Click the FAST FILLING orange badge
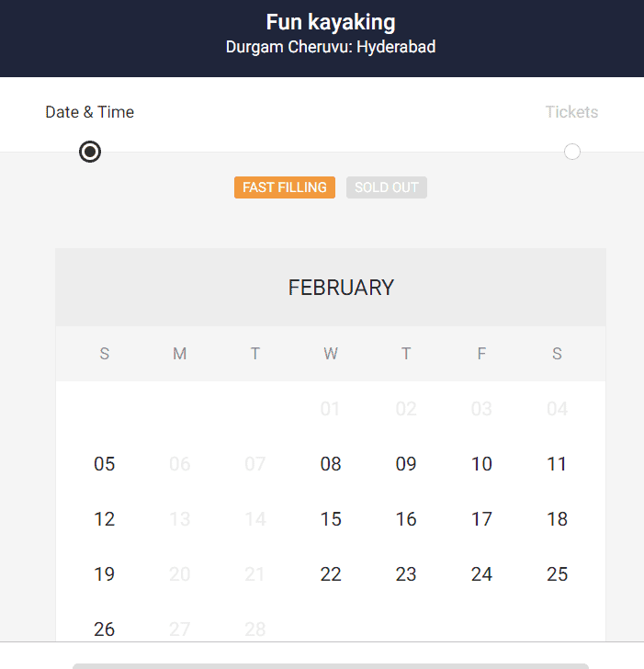644x669 pixels. pyautogui.click(x=285, y=187)
